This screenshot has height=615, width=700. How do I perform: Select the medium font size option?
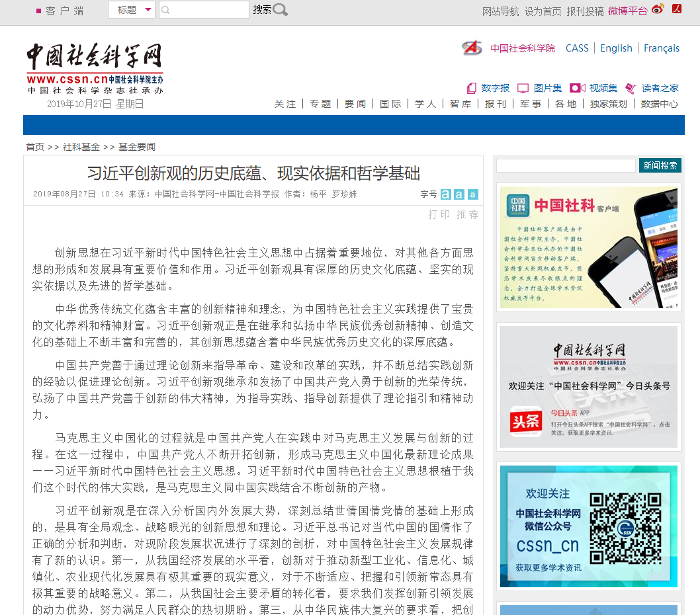coord(459,194)
